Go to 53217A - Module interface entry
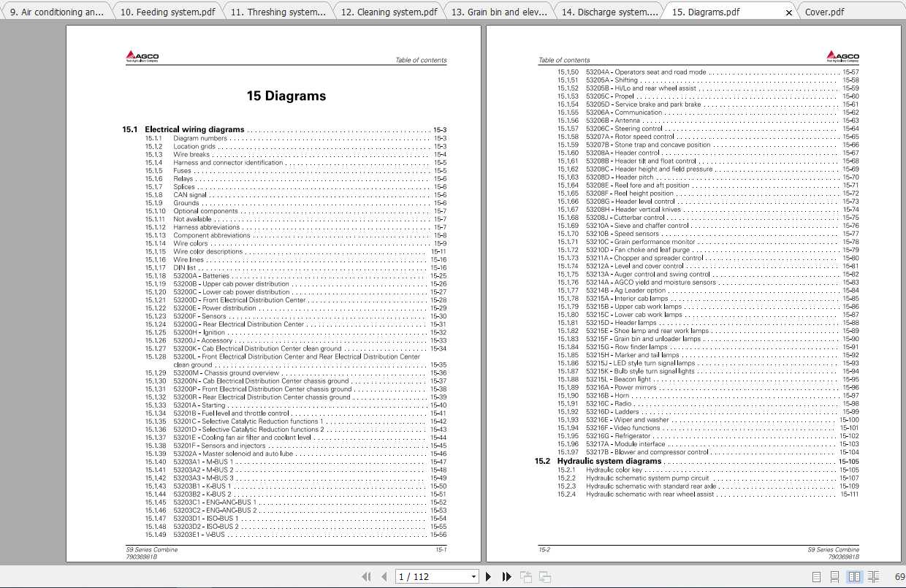This screenshot has height=588, width=906. point(625,444)
